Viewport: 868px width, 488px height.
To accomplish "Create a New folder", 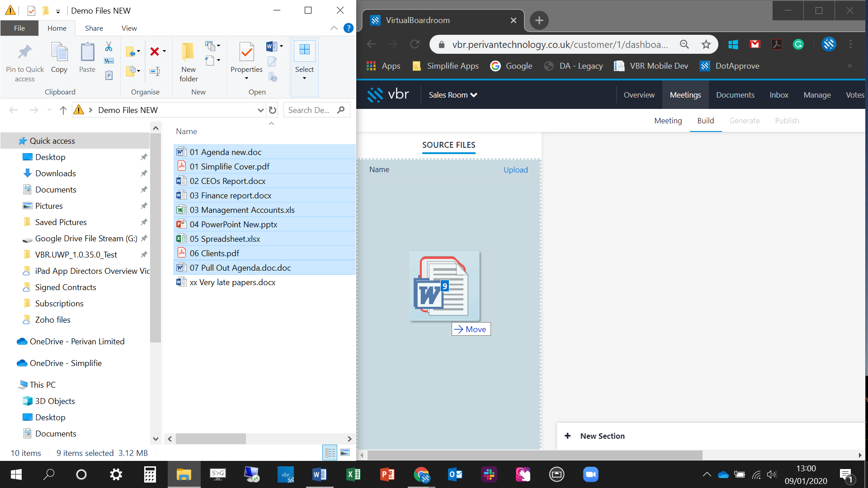I will pos(189,62).
